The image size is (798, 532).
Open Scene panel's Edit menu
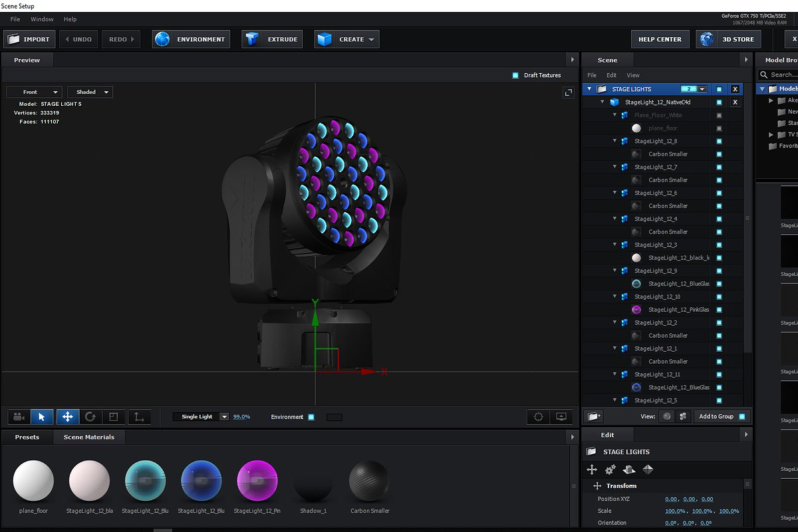coord(611,75)
